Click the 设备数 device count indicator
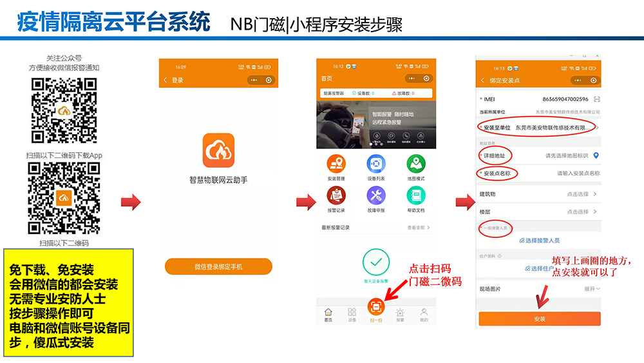Image resolution: width=644 pixels, height=363 pixels. tap(363, 93)
